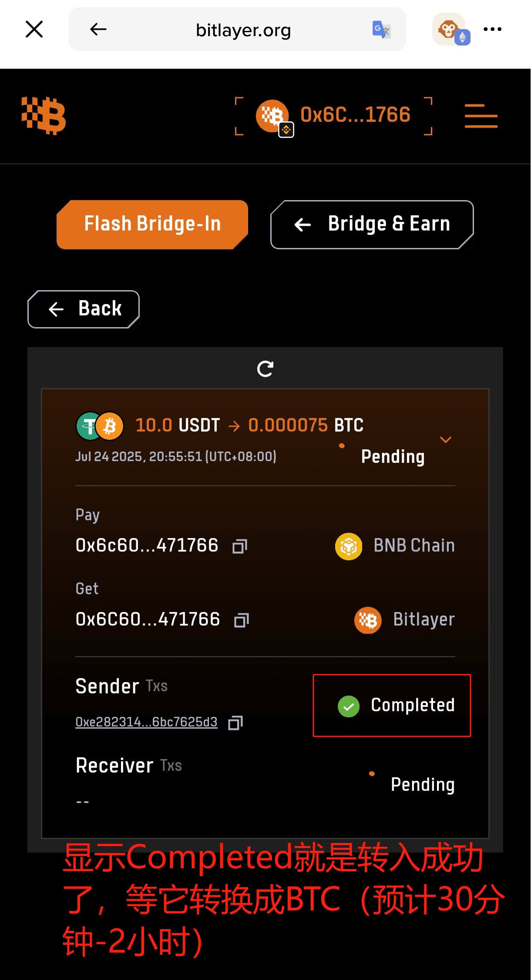Click the BNB Chain network icon
Screen dimensions: 531x980
coord(348,546)
